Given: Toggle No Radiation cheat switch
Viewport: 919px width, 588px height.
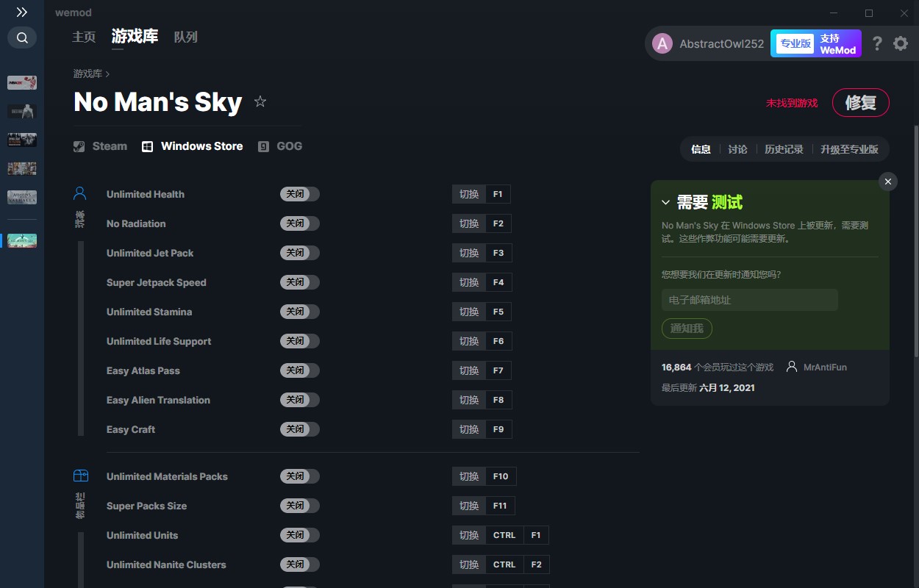Looking at the screenshot, I should click(x=300, y=223).
